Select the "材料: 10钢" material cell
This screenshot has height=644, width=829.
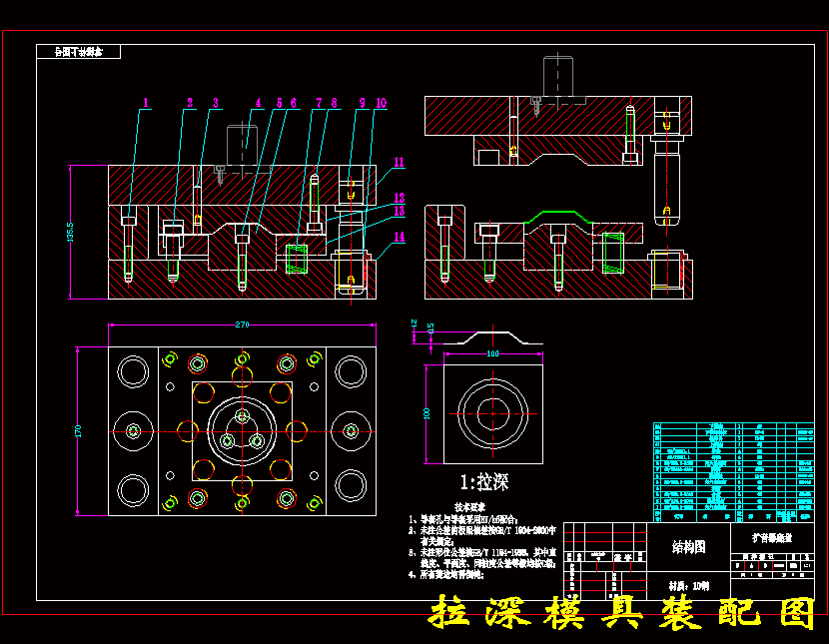point(689,585)
